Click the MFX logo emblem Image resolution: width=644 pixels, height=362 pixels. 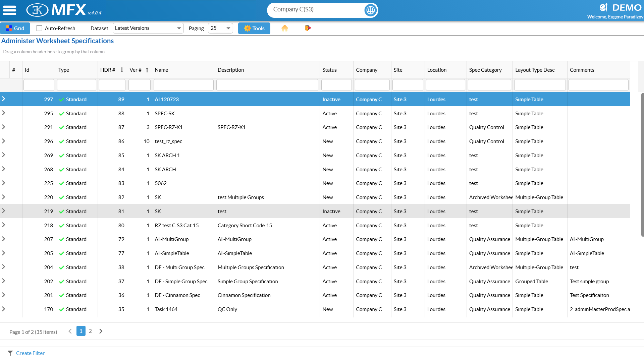click(37, 10)
